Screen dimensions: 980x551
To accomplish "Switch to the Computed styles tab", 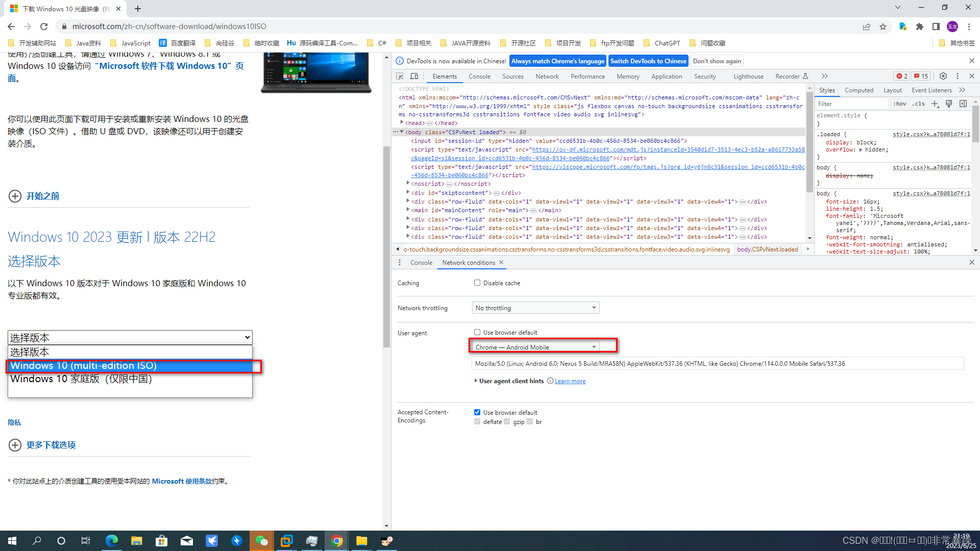I will click(x=859, y=90).
